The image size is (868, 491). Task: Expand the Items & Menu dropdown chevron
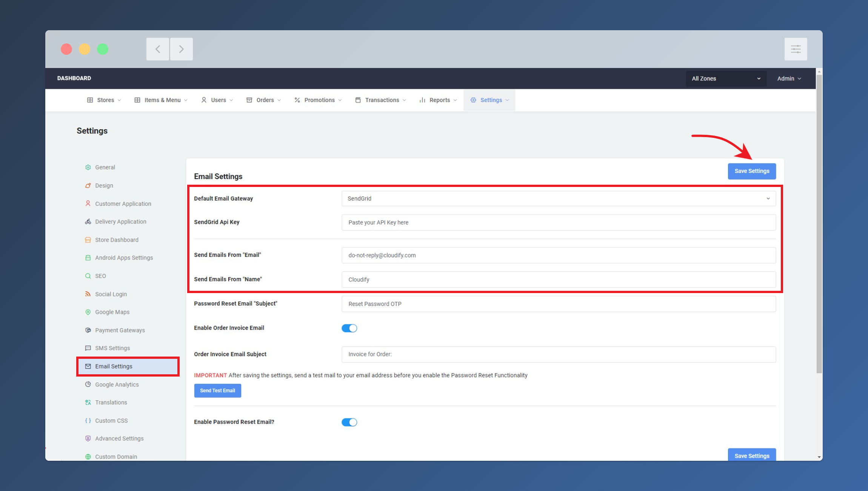(x=186, y=100)
